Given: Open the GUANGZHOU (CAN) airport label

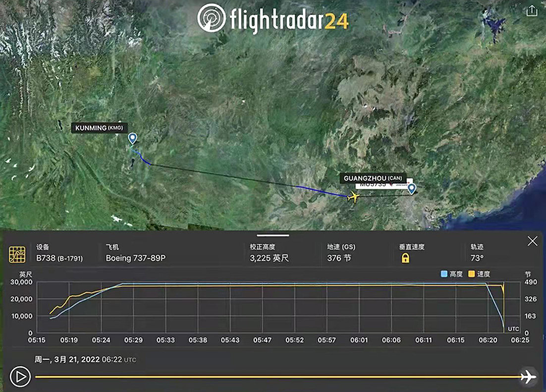Looking at the screenshot, I should coord(373,178).
